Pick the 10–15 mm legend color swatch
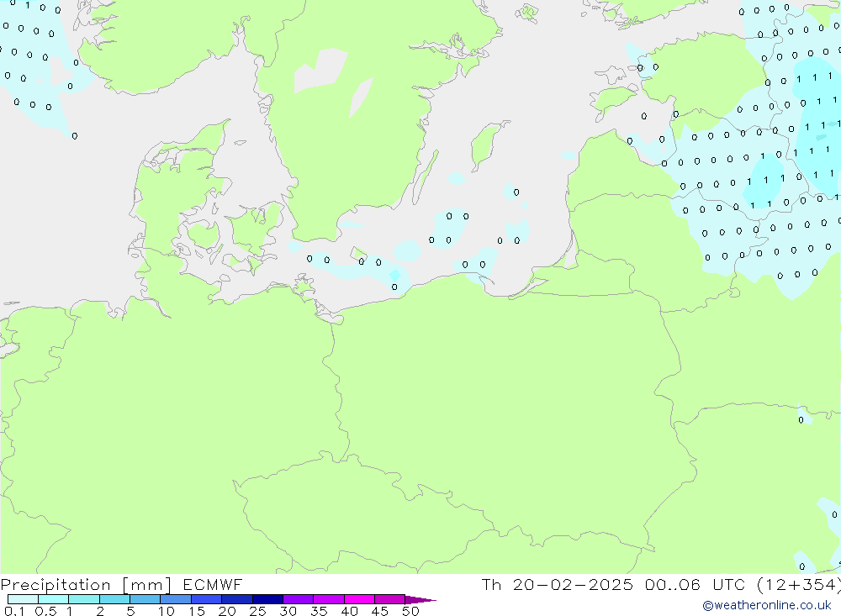The image size is (841, 616). pos(176,599)
